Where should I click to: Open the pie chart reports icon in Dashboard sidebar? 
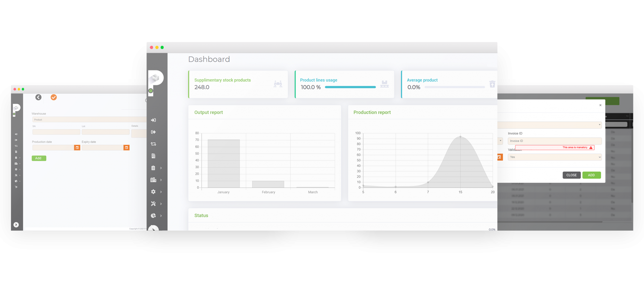[153, 216]
